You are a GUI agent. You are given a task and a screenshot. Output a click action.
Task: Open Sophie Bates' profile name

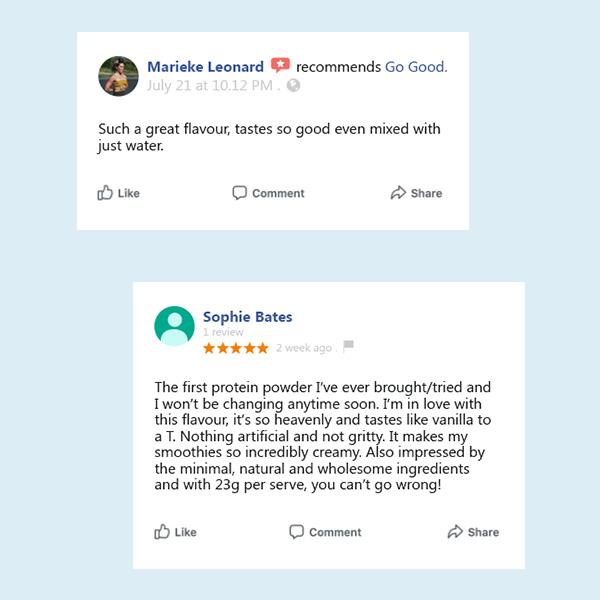click(x=247, y=317)
